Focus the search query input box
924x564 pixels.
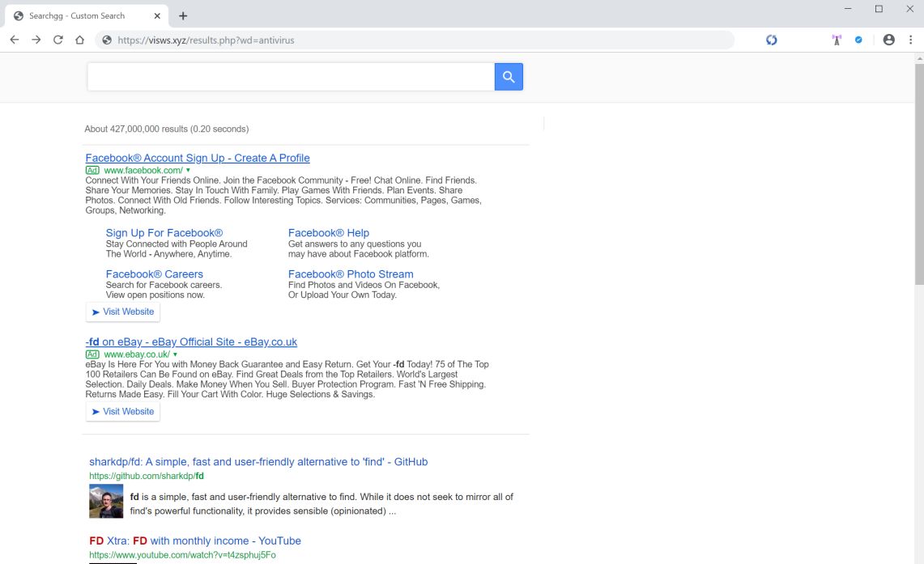pos(291,77)
